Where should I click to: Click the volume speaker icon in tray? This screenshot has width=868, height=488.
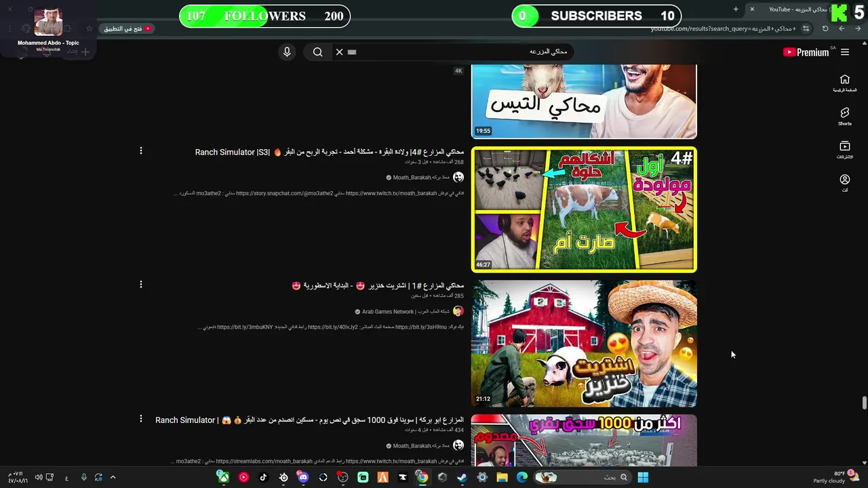click(39, 477)
